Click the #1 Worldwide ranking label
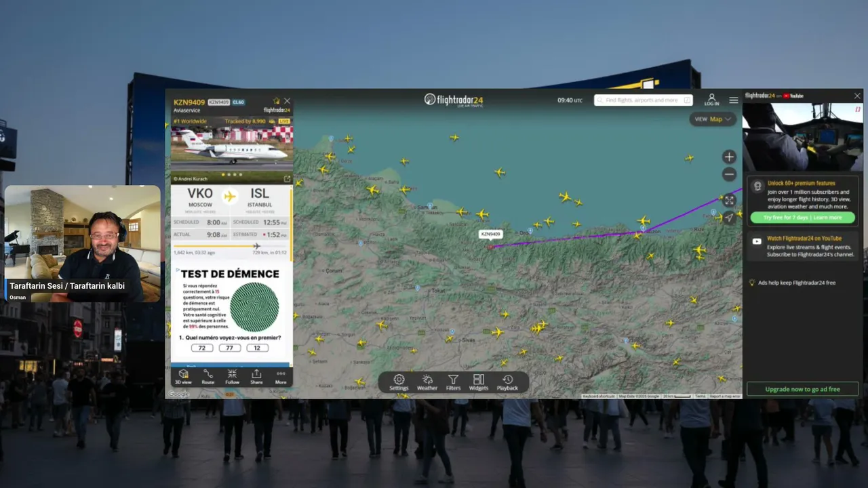 tap(190, 121)
